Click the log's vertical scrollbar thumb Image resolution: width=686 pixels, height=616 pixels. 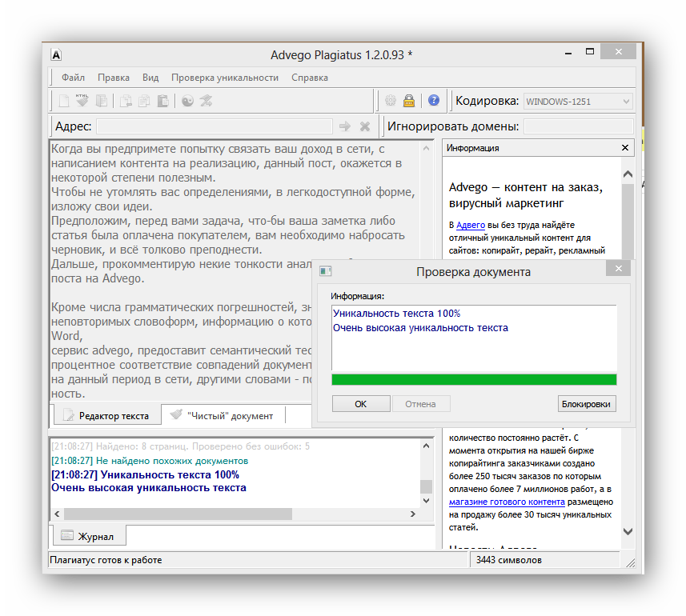[426, 486]
